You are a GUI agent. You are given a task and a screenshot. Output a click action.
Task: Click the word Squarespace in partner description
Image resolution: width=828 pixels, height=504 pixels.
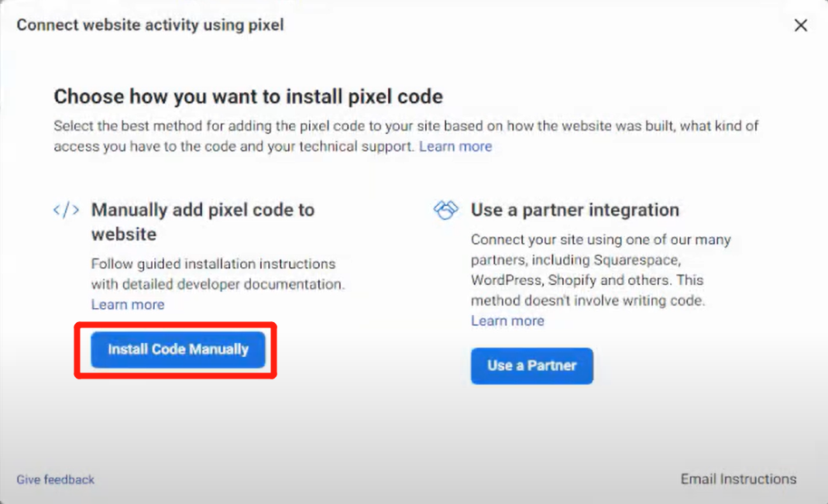point(636,260)
